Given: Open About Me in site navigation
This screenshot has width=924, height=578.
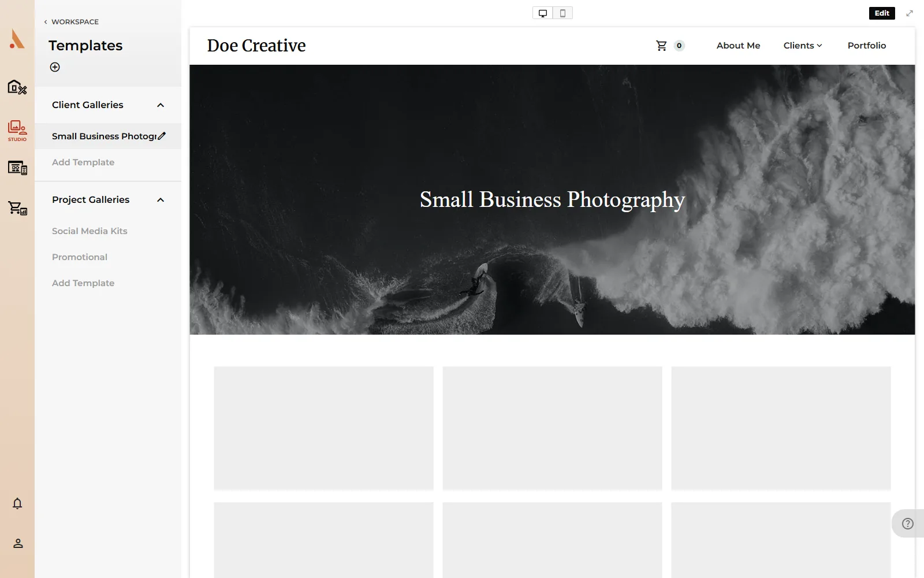Looking at the screenshot, I should [738, 46].
